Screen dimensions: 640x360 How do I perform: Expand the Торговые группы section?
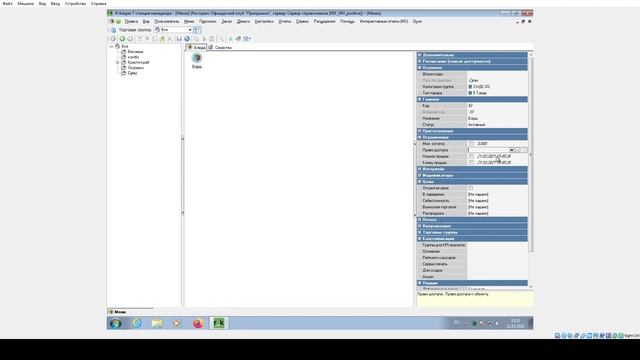[419, 232]
